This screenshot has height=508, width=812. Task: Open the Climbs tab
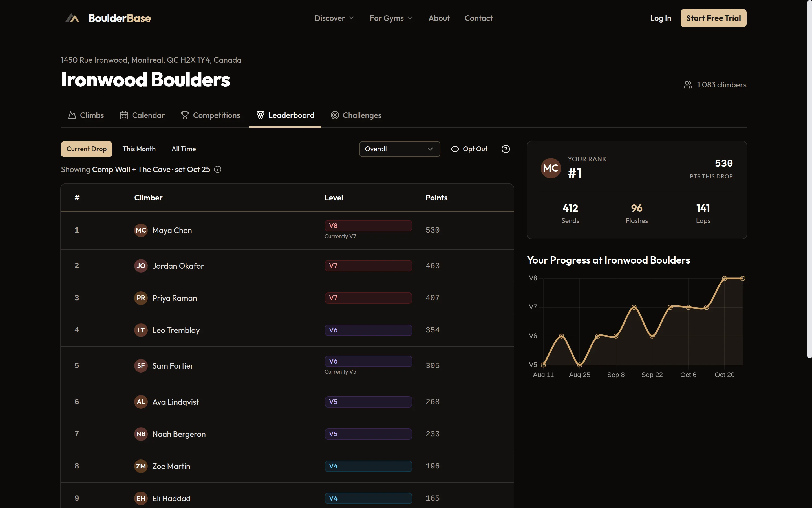pyautogui.click(x=86, y=115)
